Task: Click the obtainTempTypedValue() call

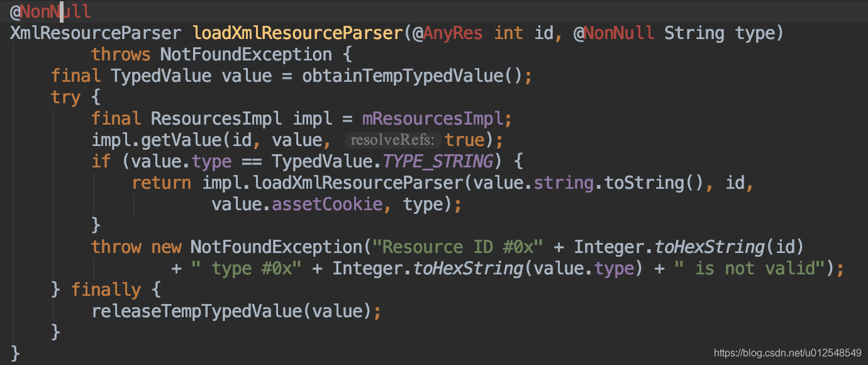Action: tap(413, 76)
